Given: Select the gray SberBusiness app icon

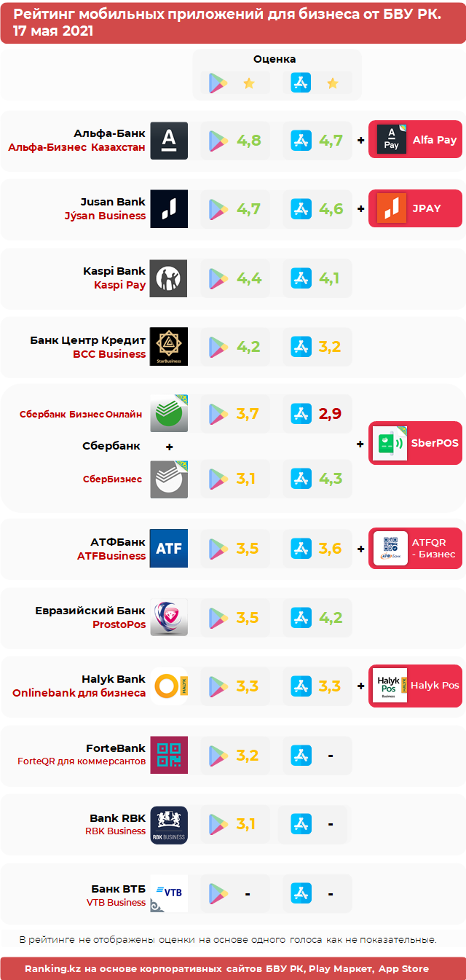Looking at the screenshot, I should (169, 479).
